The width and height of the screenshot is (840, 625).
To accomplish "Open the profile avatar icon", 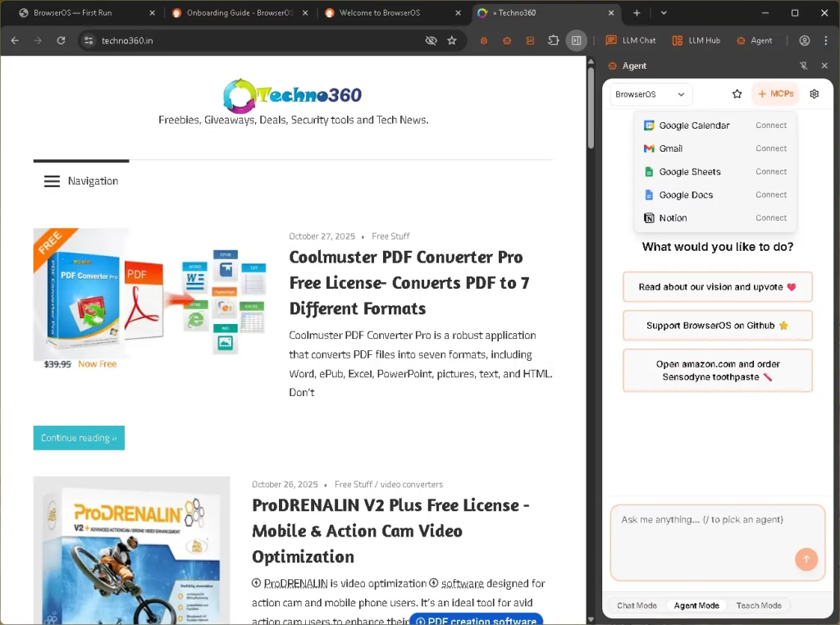I will tap(804, 40).
